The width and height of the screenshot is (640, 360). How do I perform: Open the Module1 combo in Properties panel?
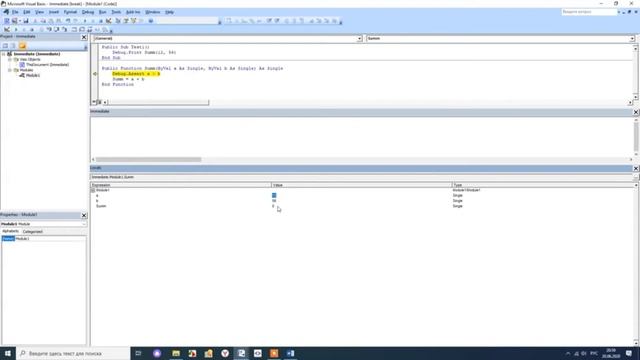pyautogui.click(x=84, y=224)
